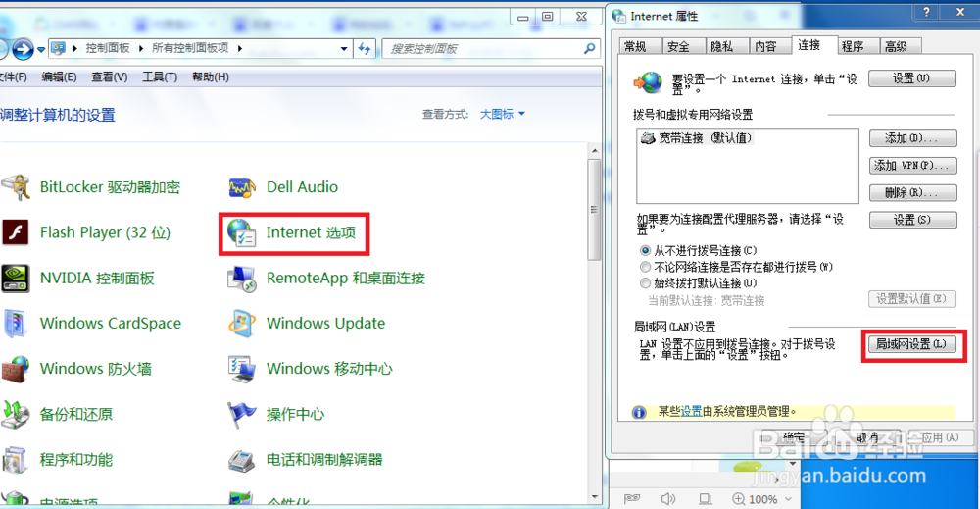Open Flash Player (32 位) icon
This screenshot has height=509, width=980.
tap(16, 232)
